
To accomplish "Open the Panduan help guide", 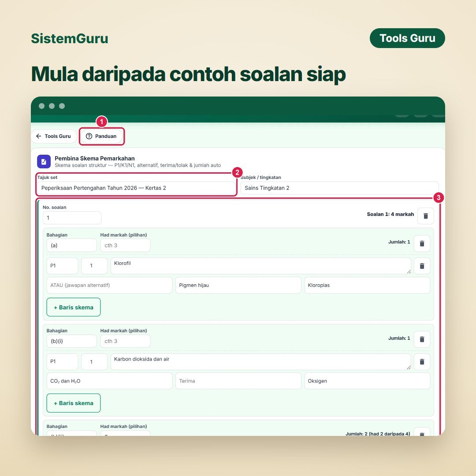I will tap(101, 136).
